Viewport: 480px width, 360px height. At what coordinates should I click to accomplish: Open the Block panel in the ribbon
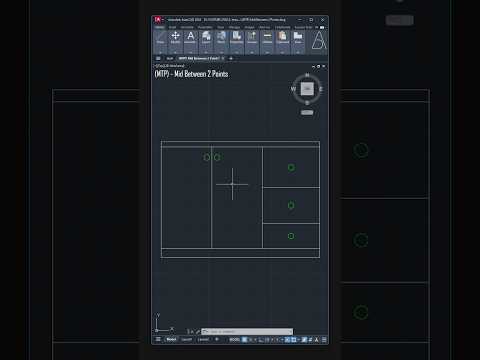[x=221, y=42]
